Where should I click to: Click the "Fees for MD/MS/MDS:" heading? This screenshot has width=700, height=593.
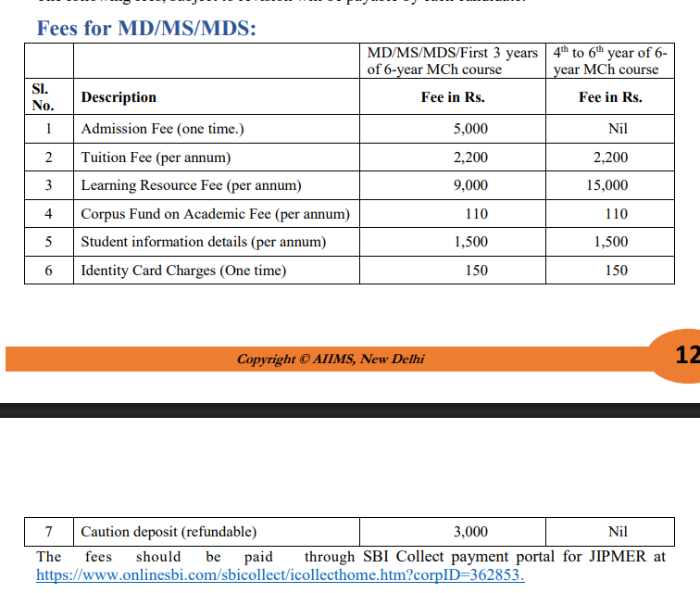pos(146,28)
